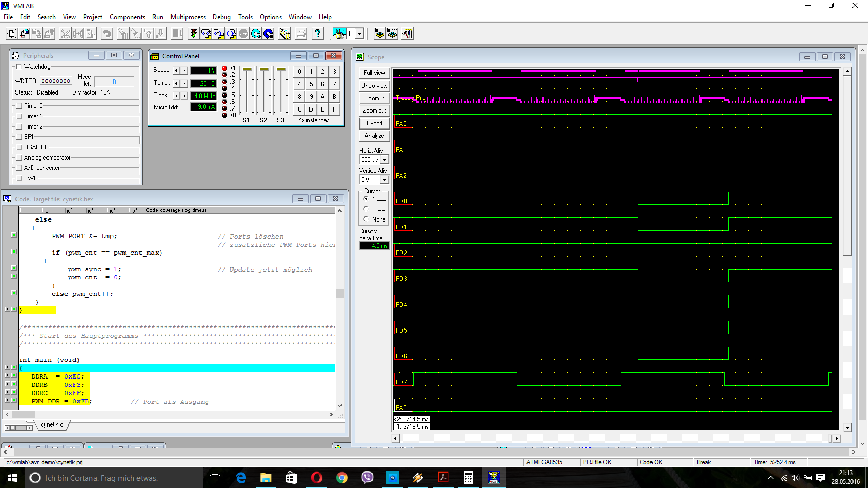Click the traffic light Go/Continue icon
The image size is (868, 488).
[194, 34]
